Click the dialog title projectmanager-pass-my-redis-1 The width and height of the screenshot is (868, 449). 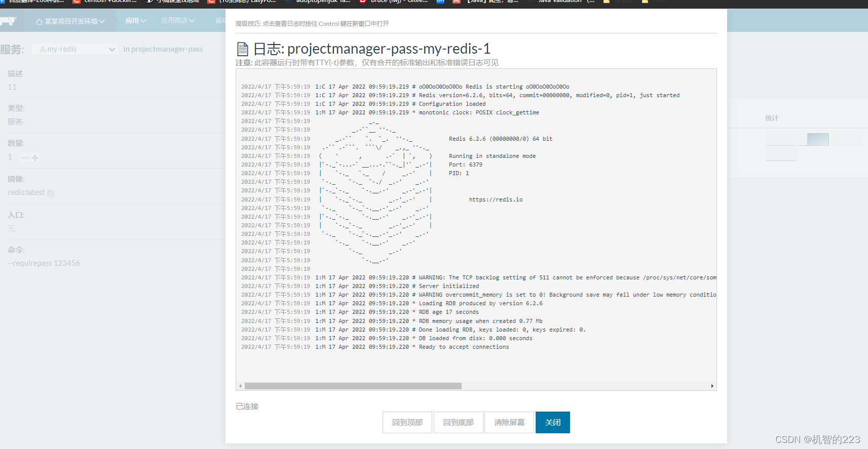tap(389, 49)
